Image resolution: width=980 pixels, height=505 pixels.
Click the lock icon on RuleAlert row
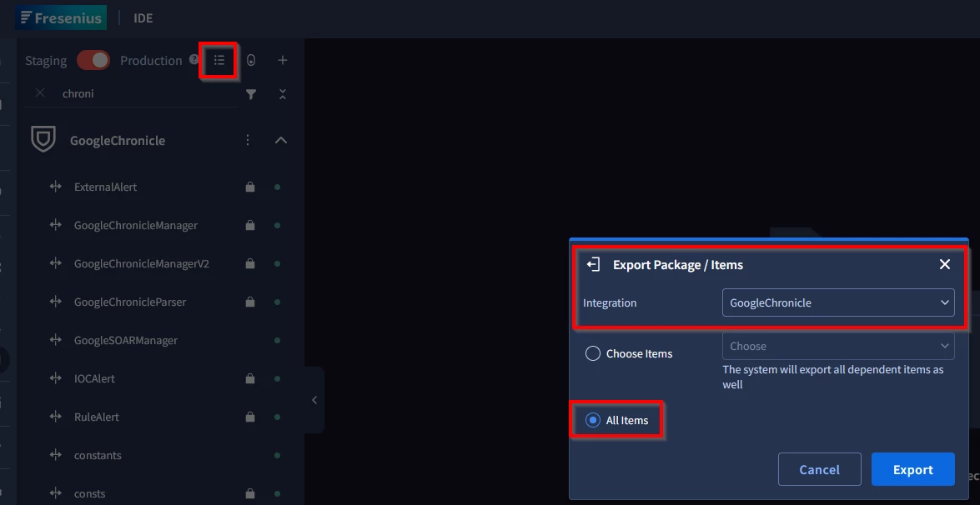click(250, 417)
